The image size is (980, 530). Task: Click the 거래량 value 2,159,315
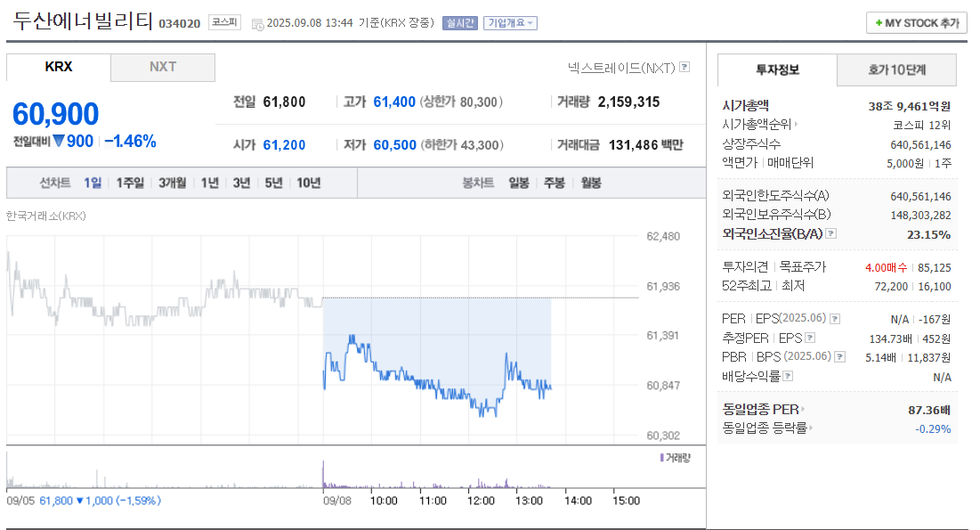(x=628, y=102)
